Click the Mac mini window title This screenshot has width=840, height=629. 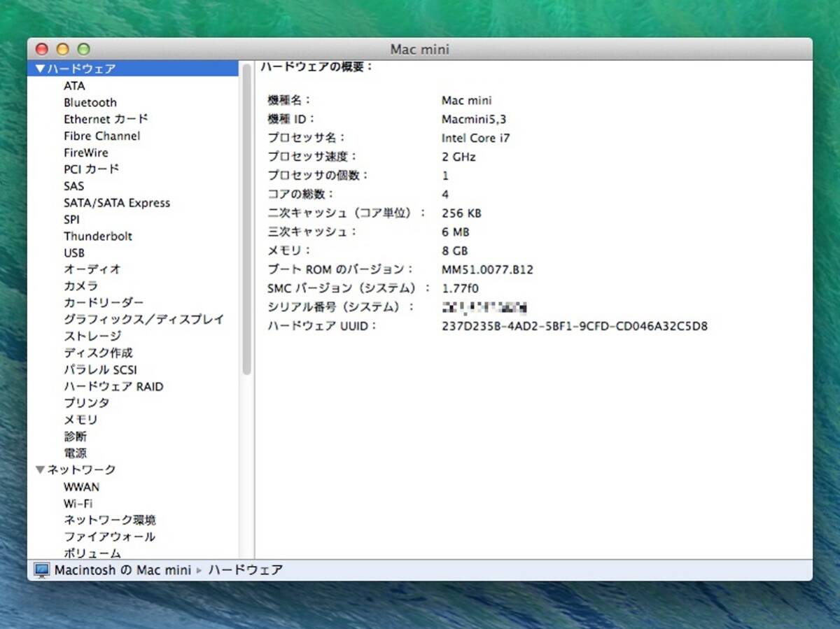(420, 50)
